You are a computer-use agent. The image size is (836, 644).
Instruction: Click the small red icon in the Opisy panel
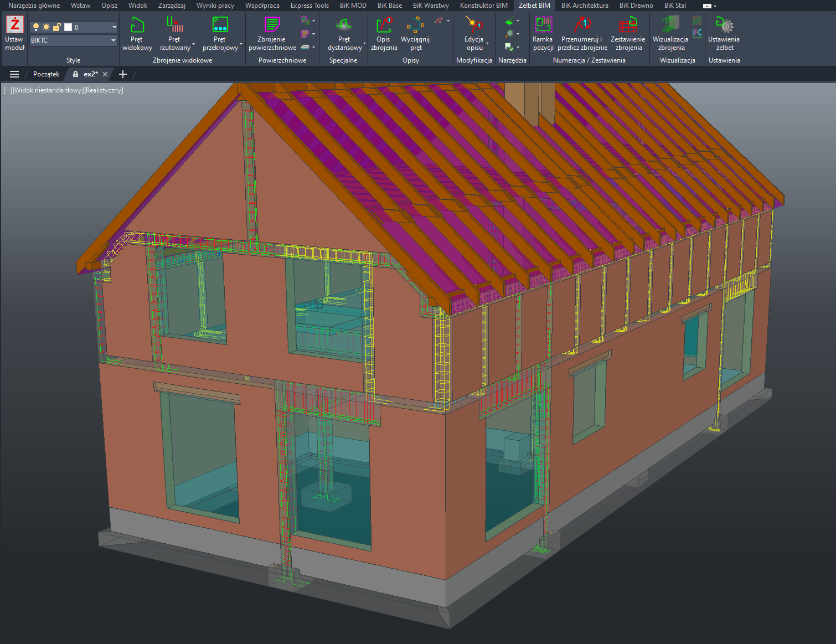click(x=438, y=20)
